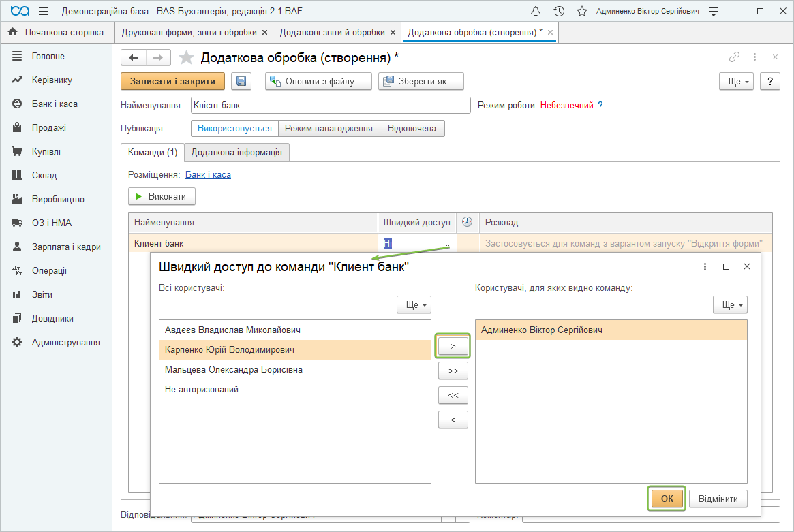Expand the top-right Ще dropdown
This screenshot has width=794, height=532.
[736, 81]
